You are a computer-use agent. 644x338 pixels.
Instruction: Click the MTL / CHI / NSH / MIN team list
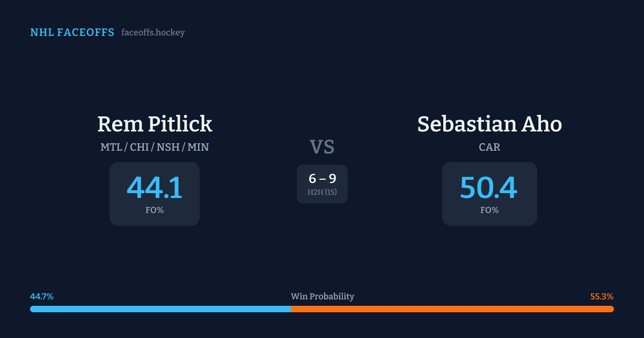(155, 147)
